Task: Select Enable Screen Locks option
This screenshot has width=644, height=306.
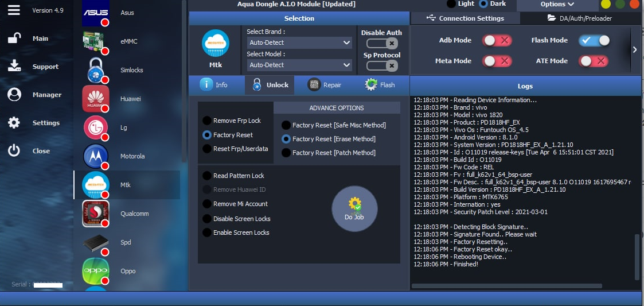Action: pyautogui.click(x=207, y=233)
